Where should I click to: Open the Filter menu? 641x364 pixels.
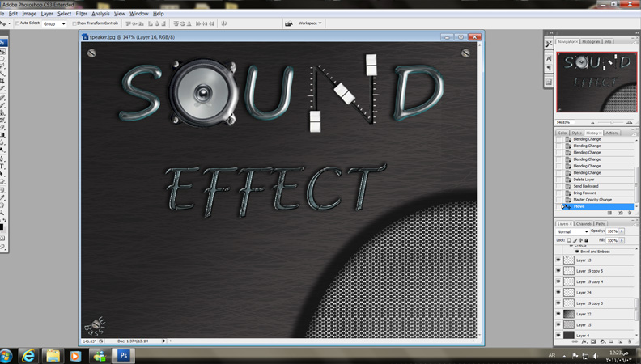click(x=82, y=14)
